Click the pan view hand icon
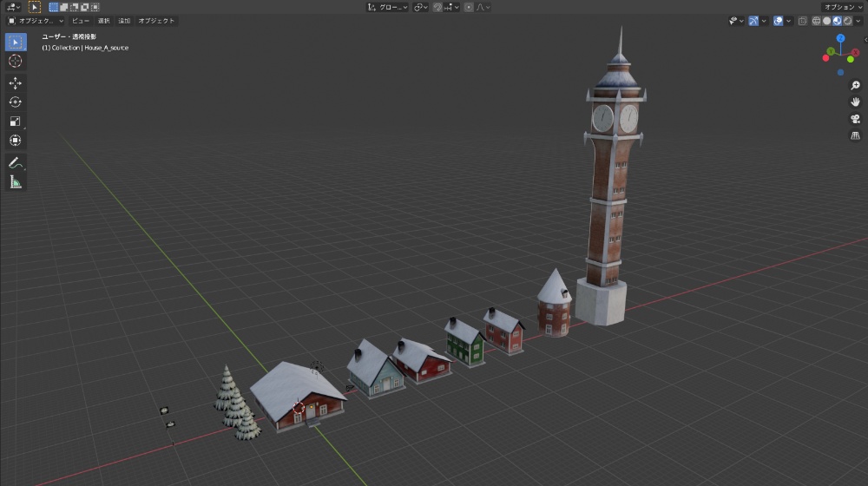 click(x=855, y=102)
